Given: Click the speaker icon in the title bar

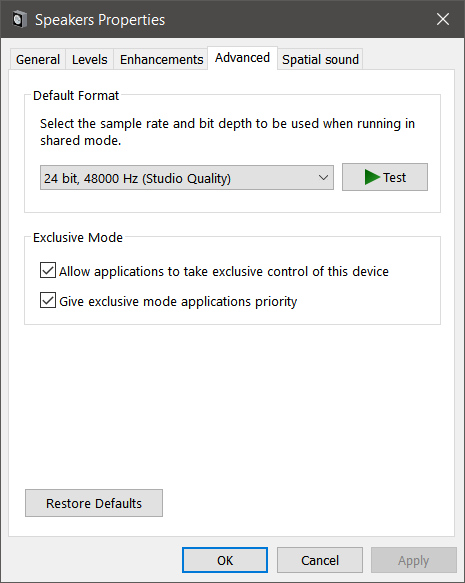Looking at the screenshot, I should pos(19,19).
